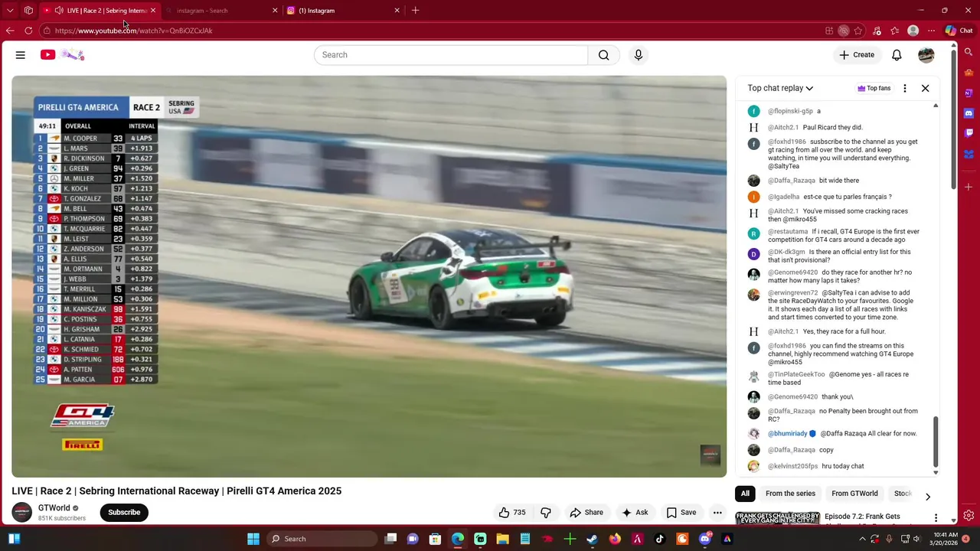The image size is (980, 551).
Task: Start voice search with the microphone
Action: (x=639, y=55)
